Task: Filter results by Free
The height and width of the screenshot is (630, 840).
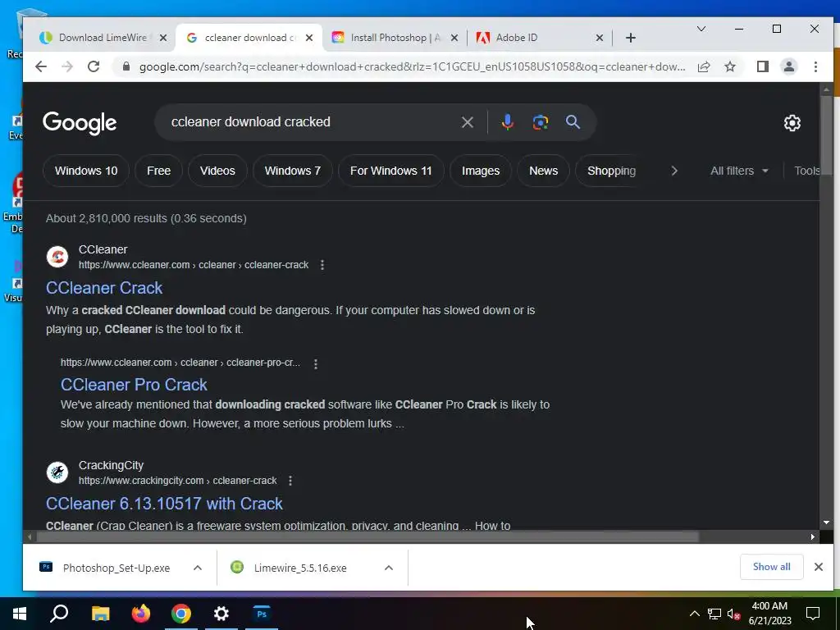Action: point(158,171)
